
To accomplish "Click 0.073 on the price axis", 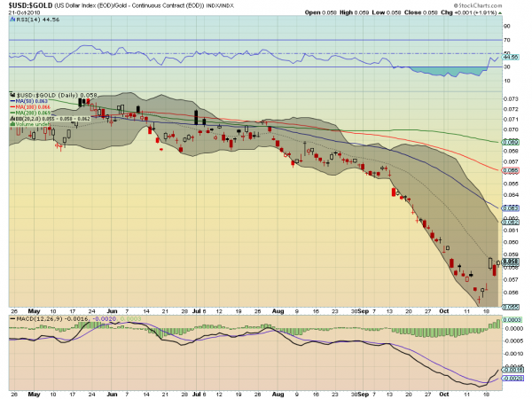I will (x=511, y=99).
